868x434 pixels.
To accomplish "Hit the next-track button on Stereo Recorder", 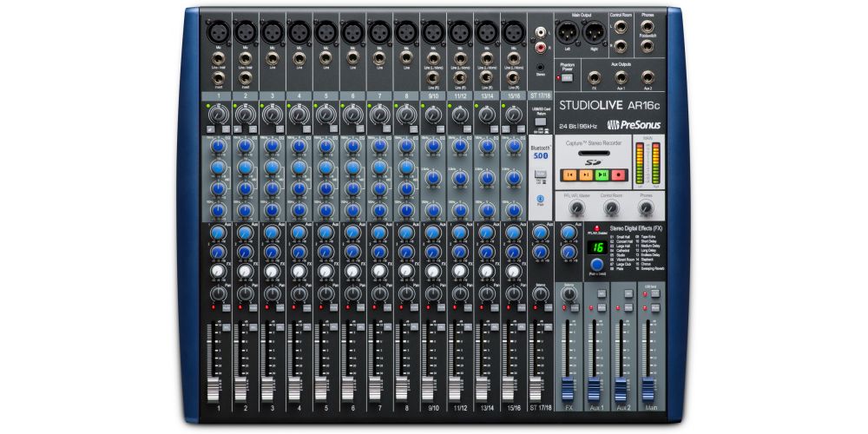I will coord(586,175).
